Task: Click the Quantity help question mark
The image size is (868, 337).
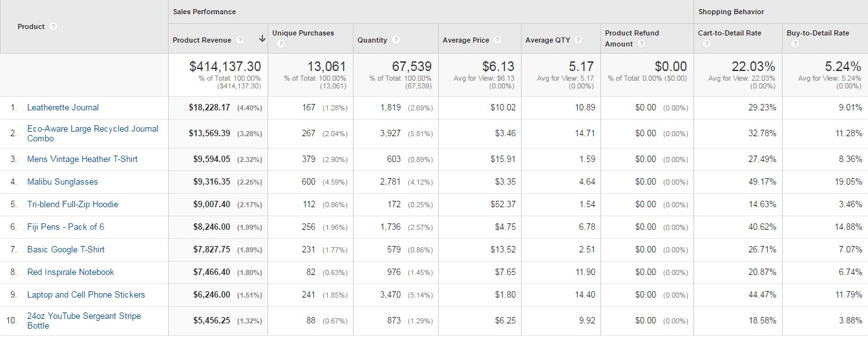Action: [x=396, y=40]
